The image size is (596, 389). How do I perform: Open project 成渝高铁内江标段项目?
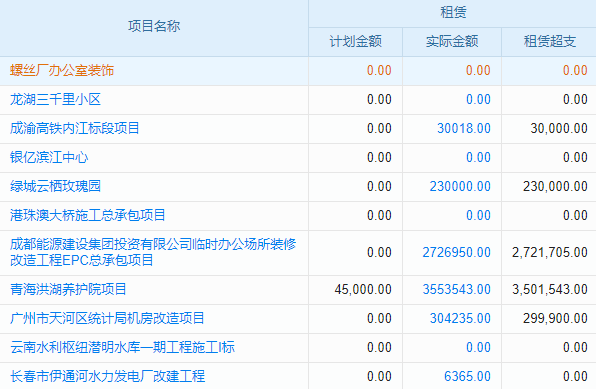pos(75,128)
